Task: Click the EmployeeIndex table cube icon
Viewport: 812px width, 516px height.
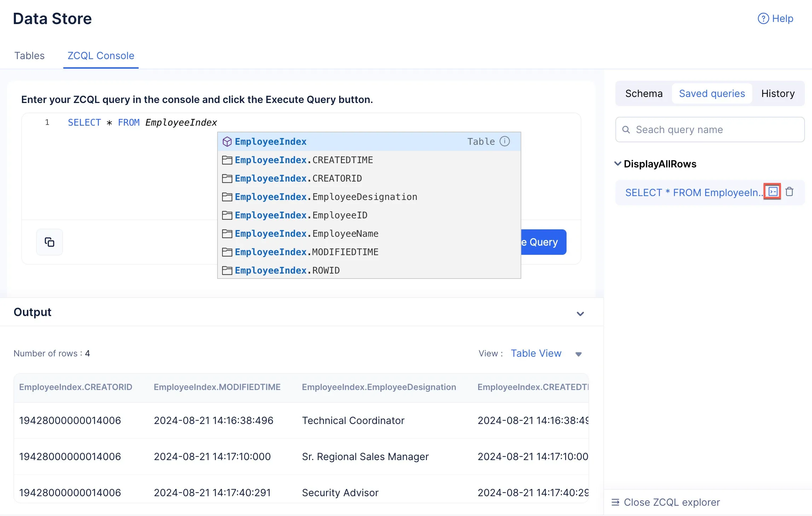Action: pyautogui.click(x=227, y=142)
